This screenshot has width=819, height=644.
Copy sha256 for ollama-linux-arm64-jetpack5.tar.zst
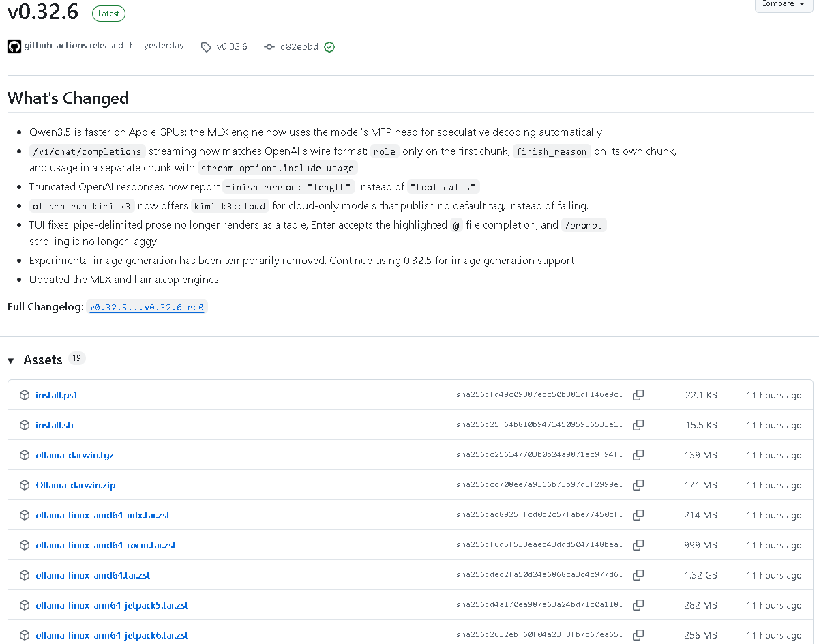(638, 605)
